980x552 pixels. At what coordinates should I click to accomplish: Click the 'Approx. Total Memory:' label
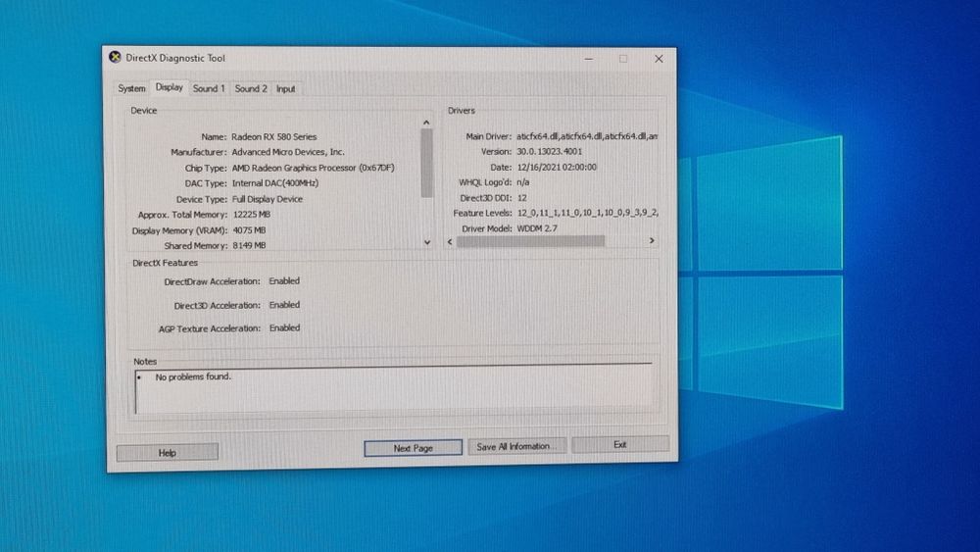coord(182,215)
